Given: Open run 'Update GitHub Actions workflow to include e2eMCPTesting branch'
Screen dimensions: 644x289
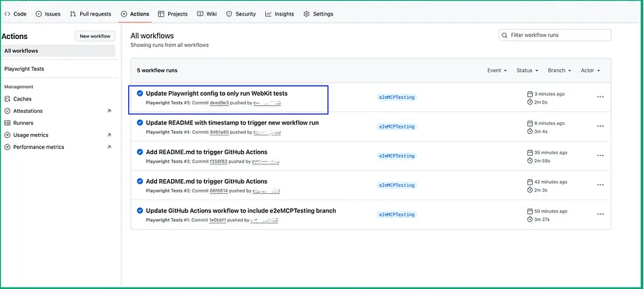Looking at the screenshot, I should click(241, 211).
